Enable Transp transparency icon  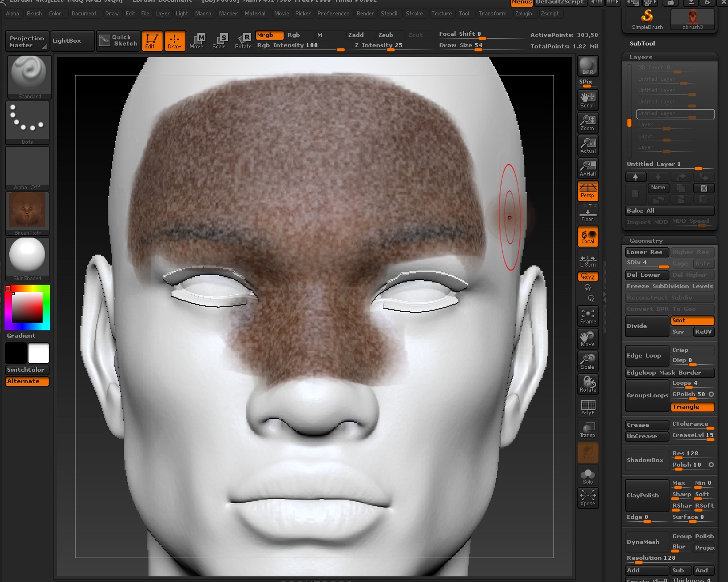pos(588,430)
